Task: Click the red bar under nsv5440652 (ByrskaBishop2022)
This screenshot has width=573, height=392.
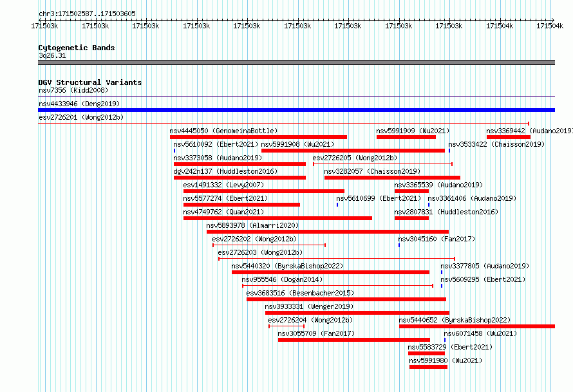Action: click(x=477, y=326)
